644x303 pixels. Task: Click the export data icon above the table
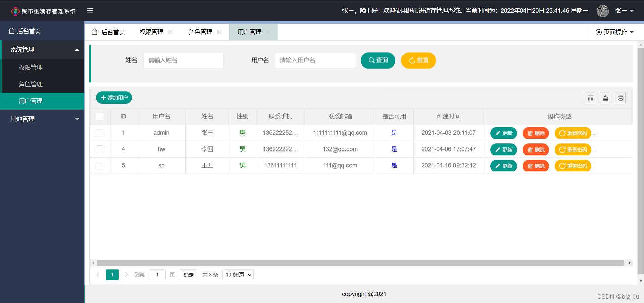(x=605, y=98)
